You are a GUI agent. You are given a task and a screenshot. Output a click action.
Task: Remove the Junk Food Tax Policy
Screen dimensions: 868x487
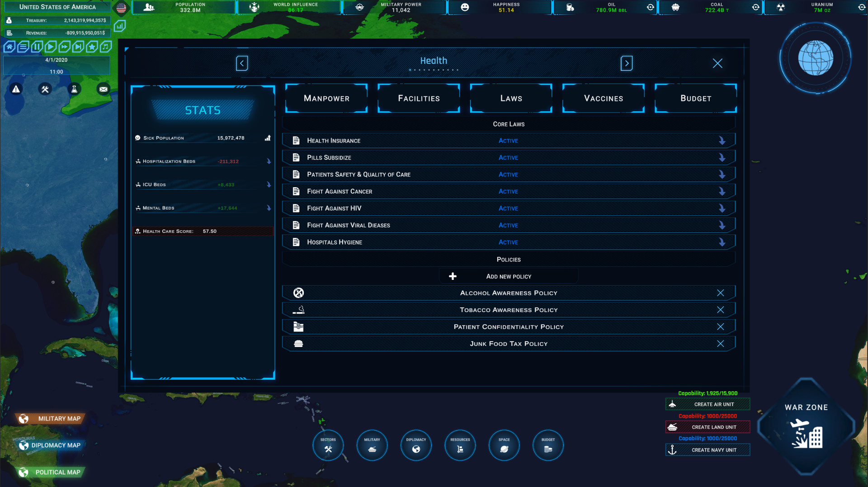[x=721, y=343]
